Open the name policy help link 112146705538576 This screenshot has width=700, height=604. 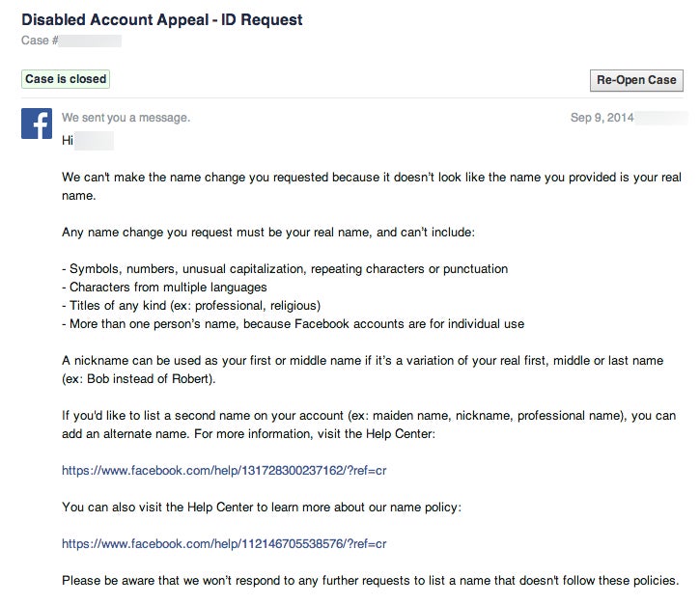(224, 544)
